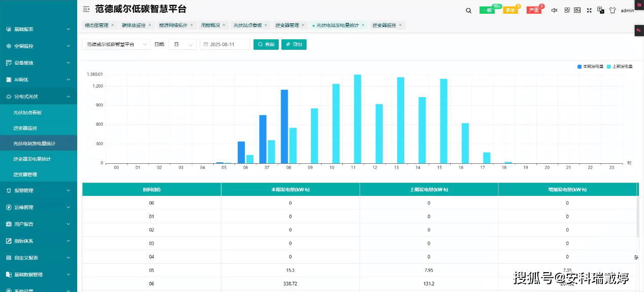This screenshot has width=644, height=292.
Task: Click the 本期发电量(kW·h) column header
Action: coord(291,189)
